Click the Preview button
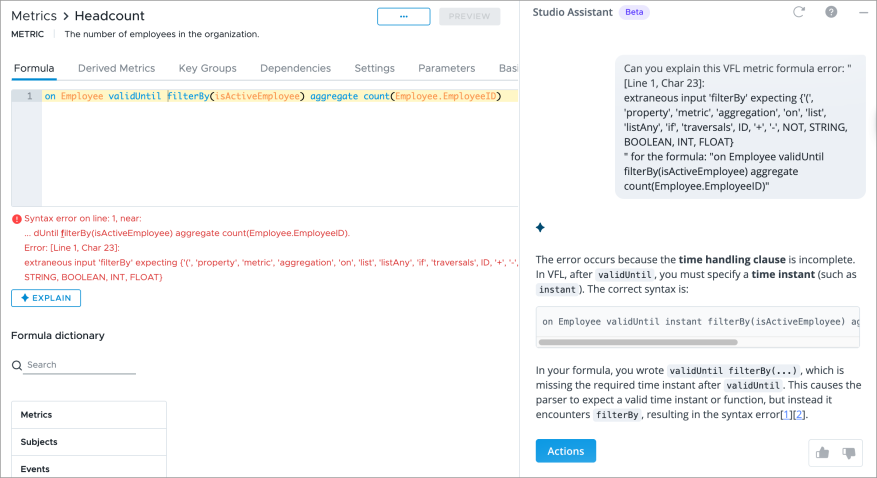Viewport: 877px width, 478px height. tap(469, 16)
